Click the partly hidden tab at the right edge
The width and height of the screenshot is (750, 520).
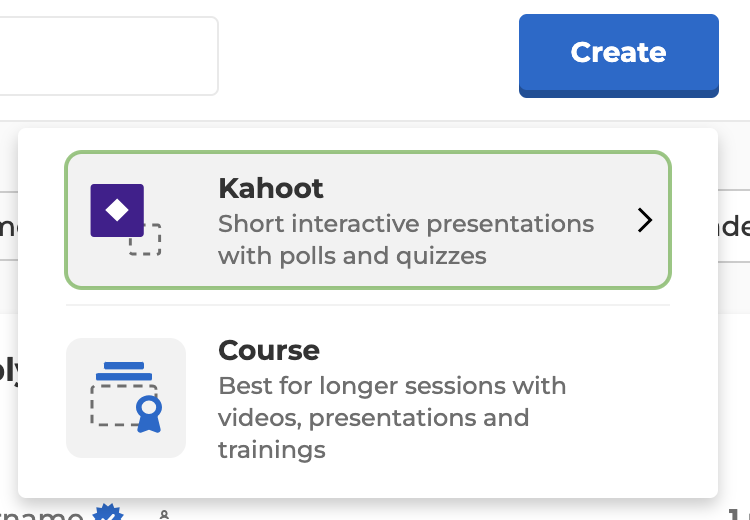point(734,226)
